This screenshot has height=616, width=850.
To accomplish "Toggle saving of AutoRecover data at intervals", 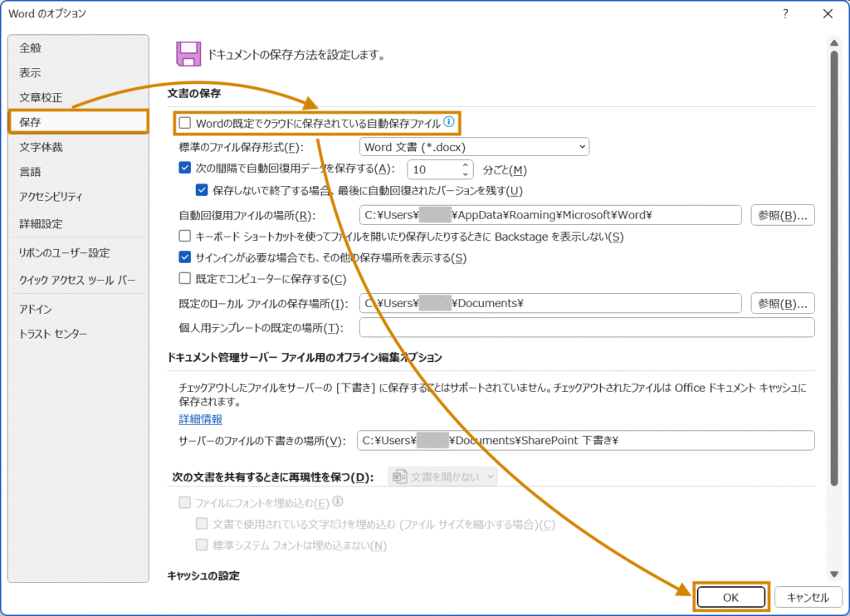I will pos(185,168).
